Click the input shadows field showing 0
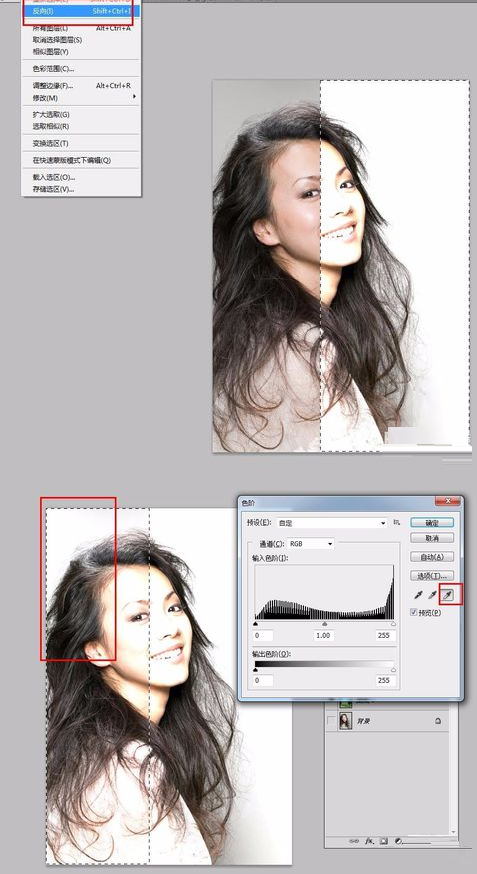 tap(264, 635)
